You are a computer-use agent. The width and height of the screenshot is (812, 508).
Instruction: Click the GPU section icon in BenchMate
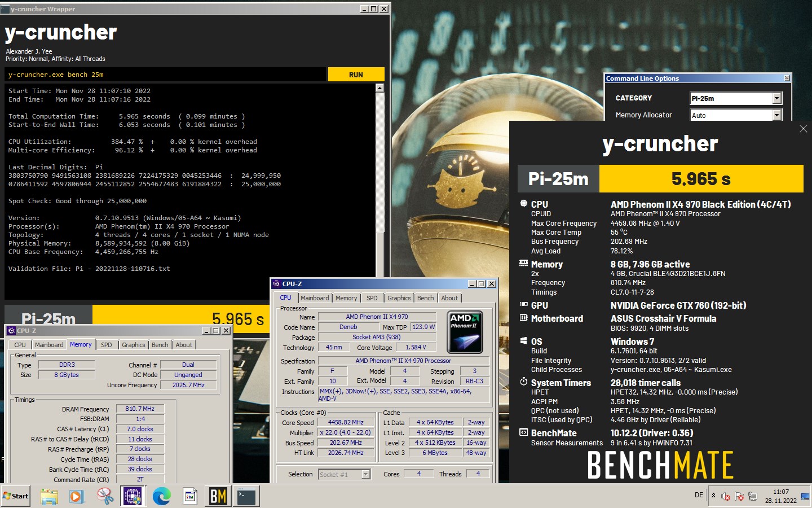524,305
